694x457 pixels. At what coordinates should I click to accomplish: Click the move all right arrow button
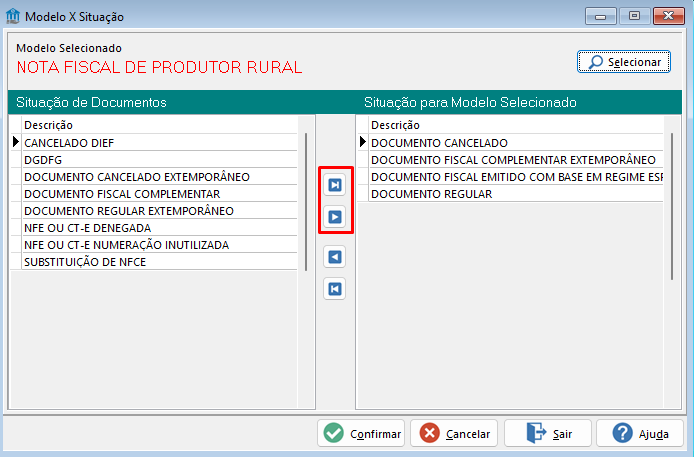[x=335, y=185]
